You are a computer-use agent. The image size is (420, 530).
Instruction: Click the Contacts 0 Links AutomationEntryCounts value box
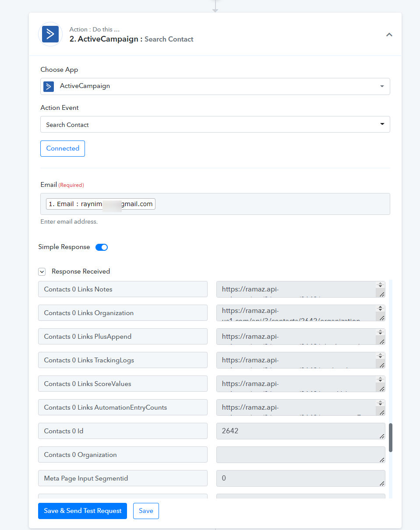click(x=300, y=407)
